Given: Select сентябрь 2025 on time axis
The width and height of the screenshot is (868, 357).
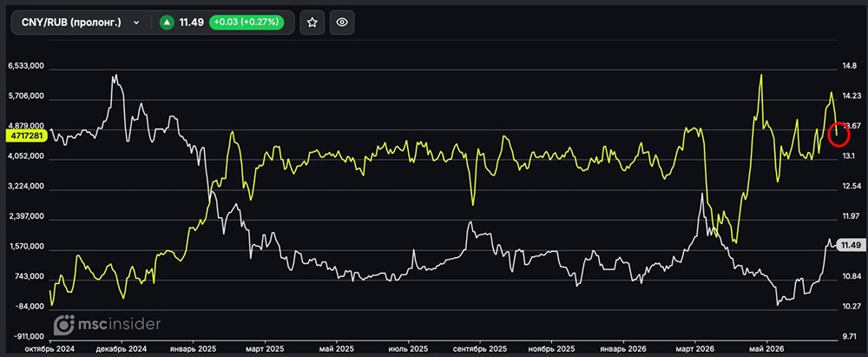Looking at the screenshot, I should point(479,350).
